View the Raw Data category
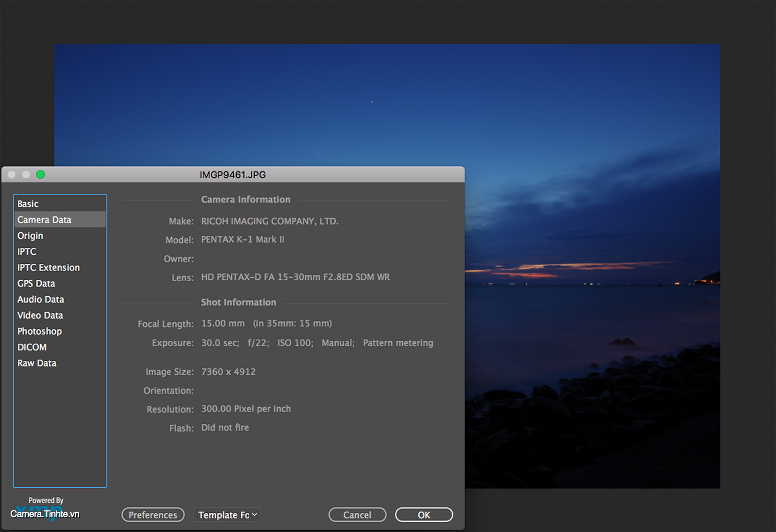The height and width of the screenshot is (532, 776). [60, 363]
